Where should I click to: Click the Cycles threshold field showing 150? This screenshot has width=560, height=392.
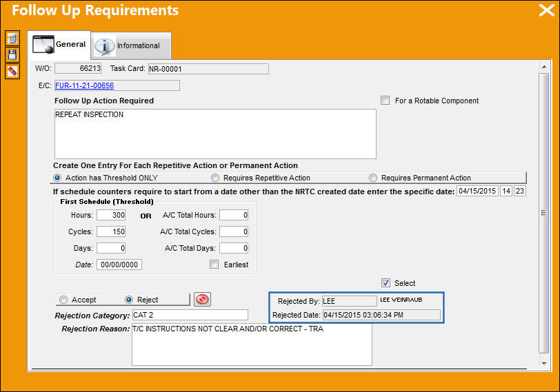click(x=111, y=231)
